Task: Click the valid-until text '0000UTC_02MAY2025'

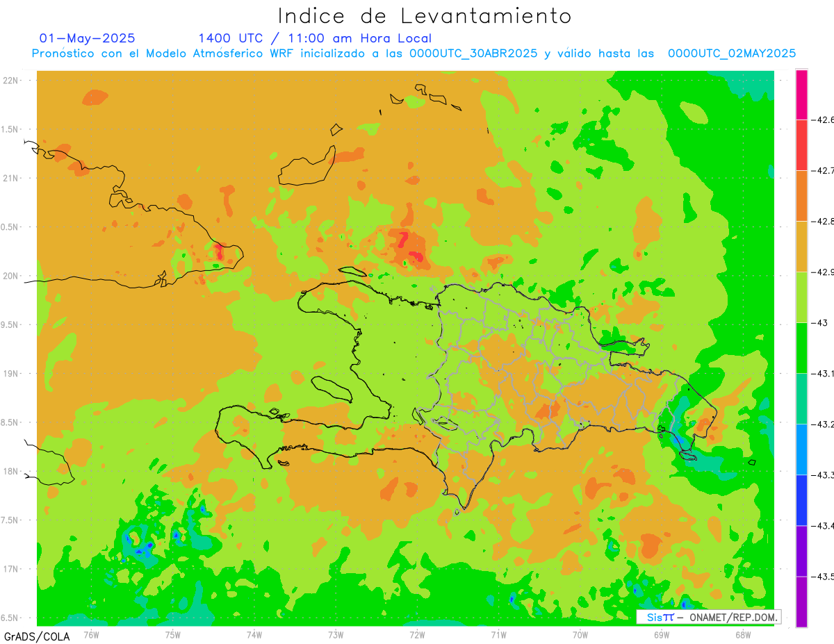Action: 732,53
